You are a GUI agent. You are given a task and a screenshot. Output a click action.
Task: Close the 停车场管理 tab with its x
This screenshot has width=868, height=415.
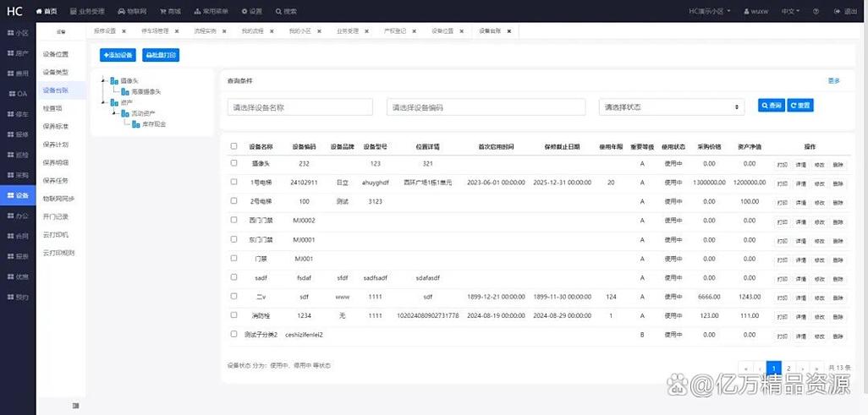177,31
